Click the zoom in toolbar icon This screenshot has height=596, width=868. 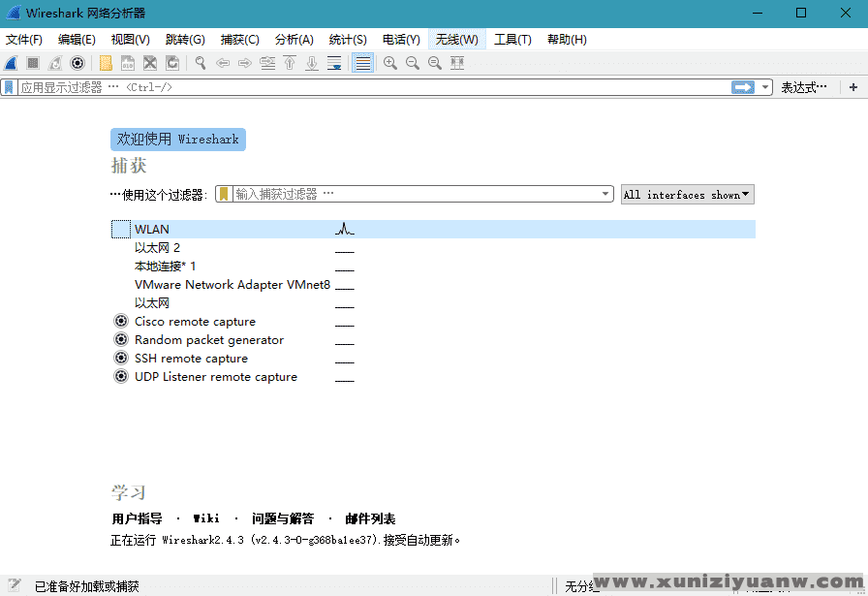[390, 63]
